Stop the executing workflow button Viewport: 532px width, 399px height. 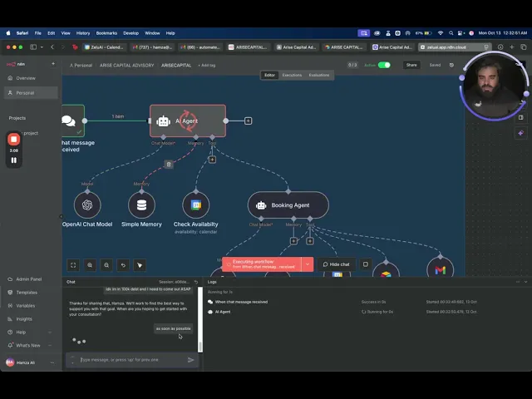pos(366,264)
